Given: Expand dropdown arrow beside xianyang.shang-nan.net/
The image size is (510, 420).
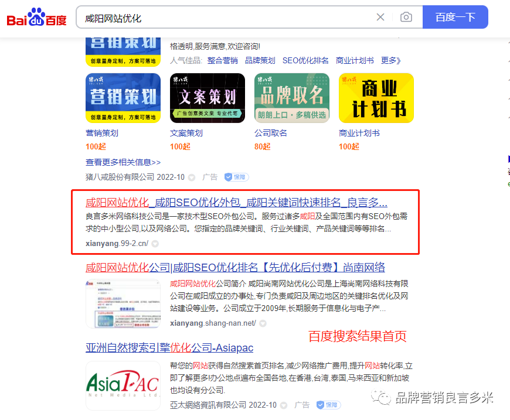Looking at the screenshot, I should (x=263, y=323).
